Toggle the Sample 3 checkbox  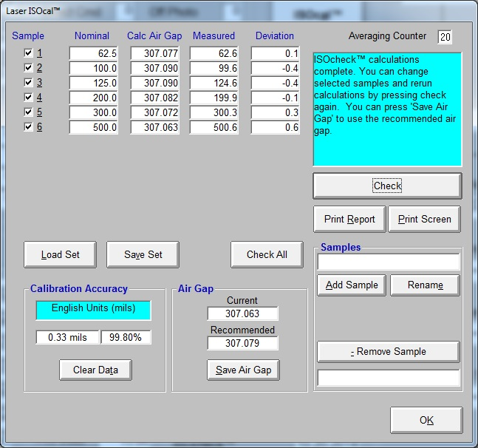[x=28, y=82]
